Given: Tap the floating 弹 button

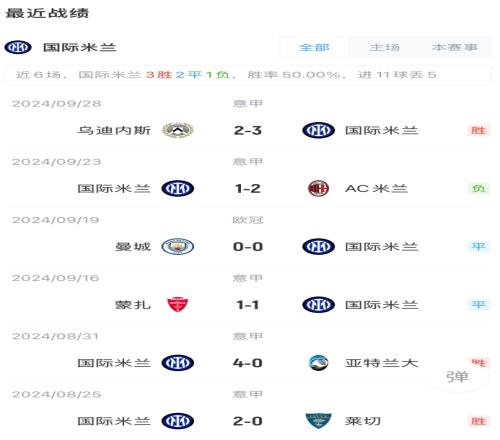Looking at the screenshot, I should click(x=458, y=377).
